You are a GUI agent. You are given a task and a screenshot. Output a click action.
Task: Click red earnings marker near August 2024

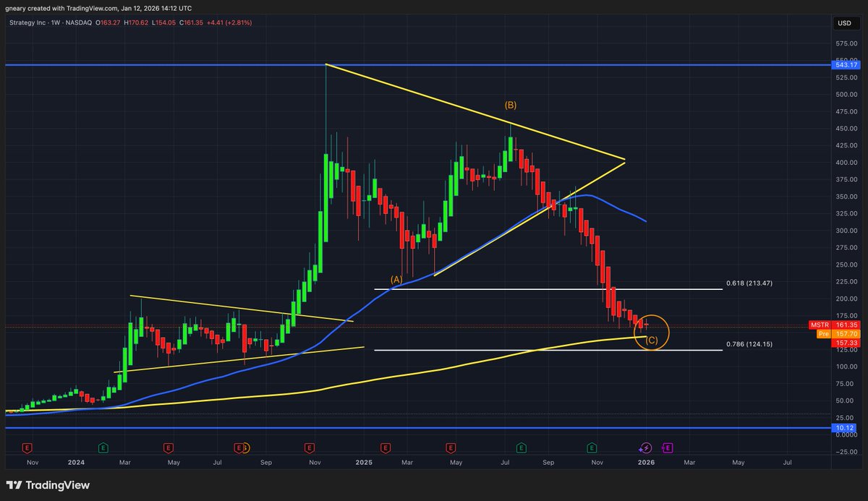[239, 448]
